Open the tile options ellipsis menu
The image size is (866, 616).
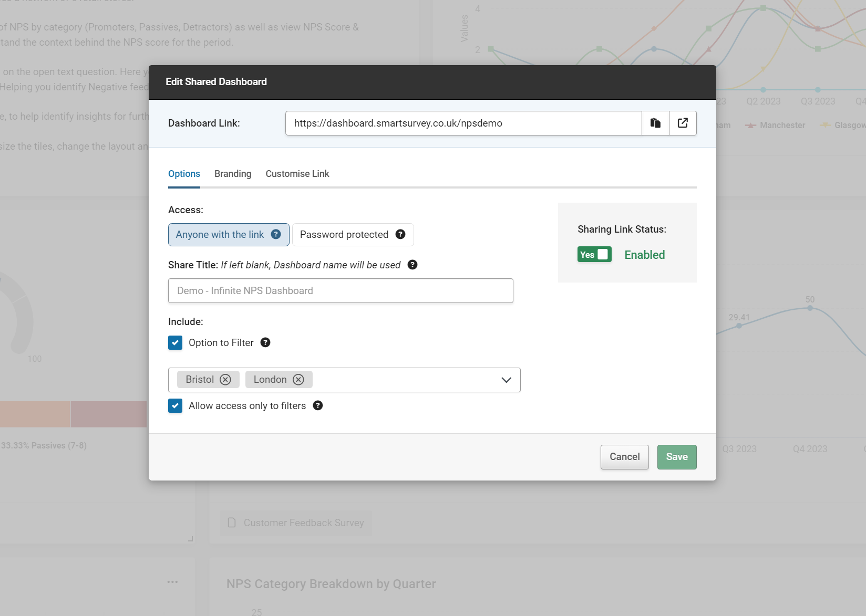[x=172, y=582]
